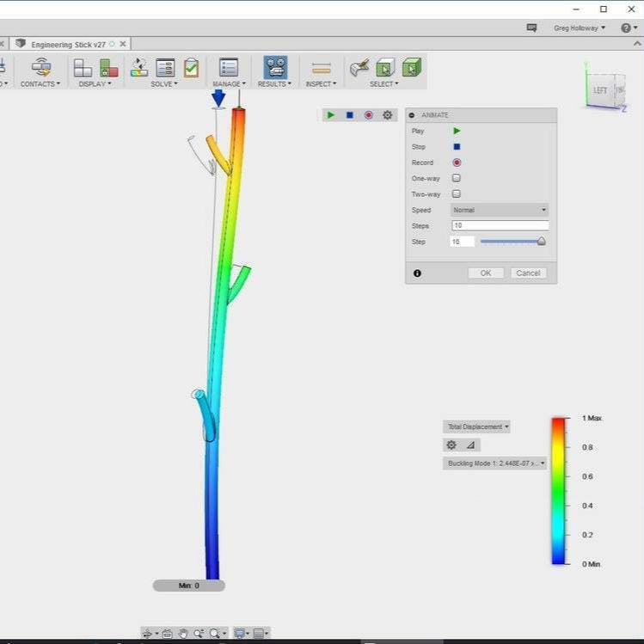Switch to the Engineering Stick v27 tab
Image resolution: width=644 pixels, height=644 pixels.
(68, 44)
